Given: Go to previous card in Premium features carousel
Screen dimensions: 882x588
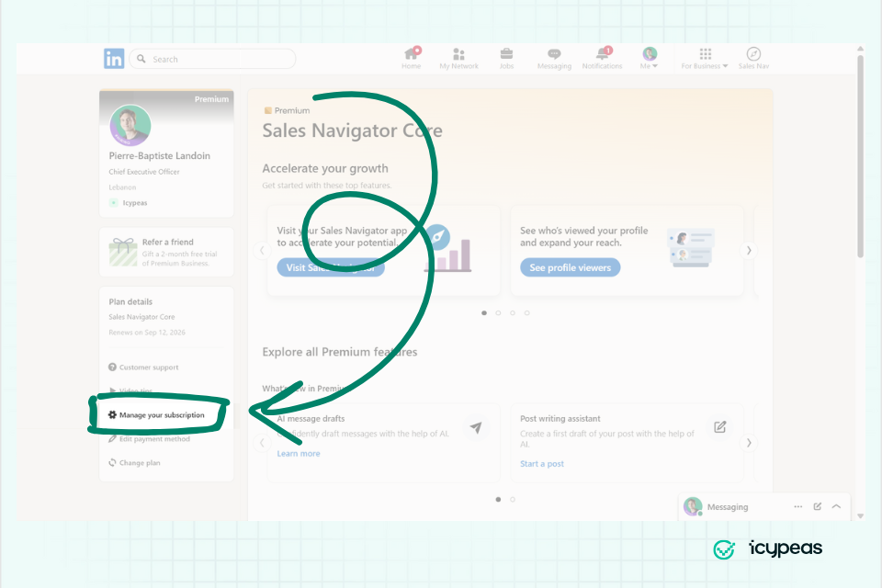Looking at the screenshot, I should pos(262,443).
